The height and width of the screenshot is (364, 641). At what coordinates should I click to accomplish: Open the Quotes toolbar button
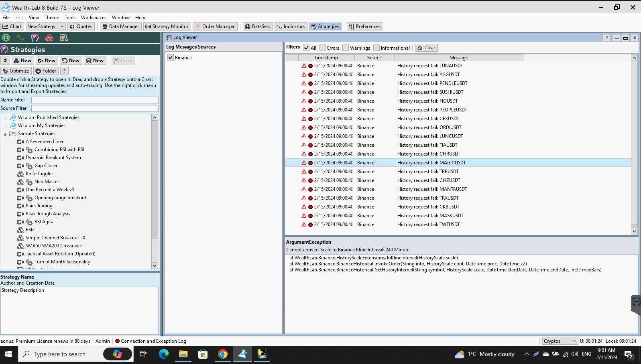(81, 26)
